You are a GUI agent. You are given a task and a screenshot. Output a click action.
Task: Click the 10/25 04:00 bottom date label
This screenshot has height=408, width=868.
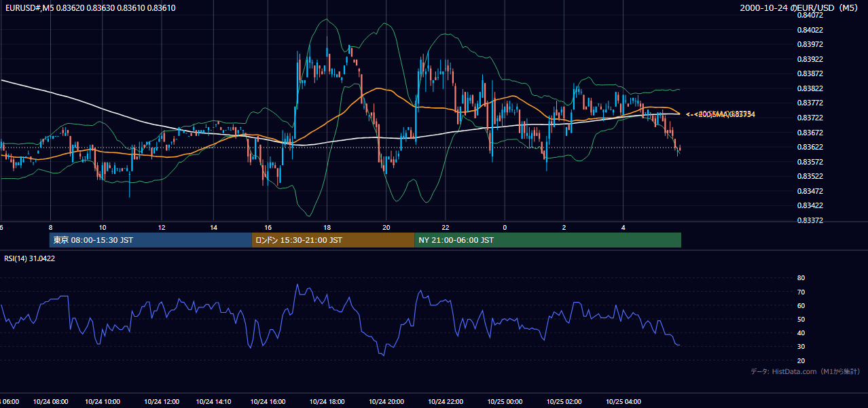623,402
